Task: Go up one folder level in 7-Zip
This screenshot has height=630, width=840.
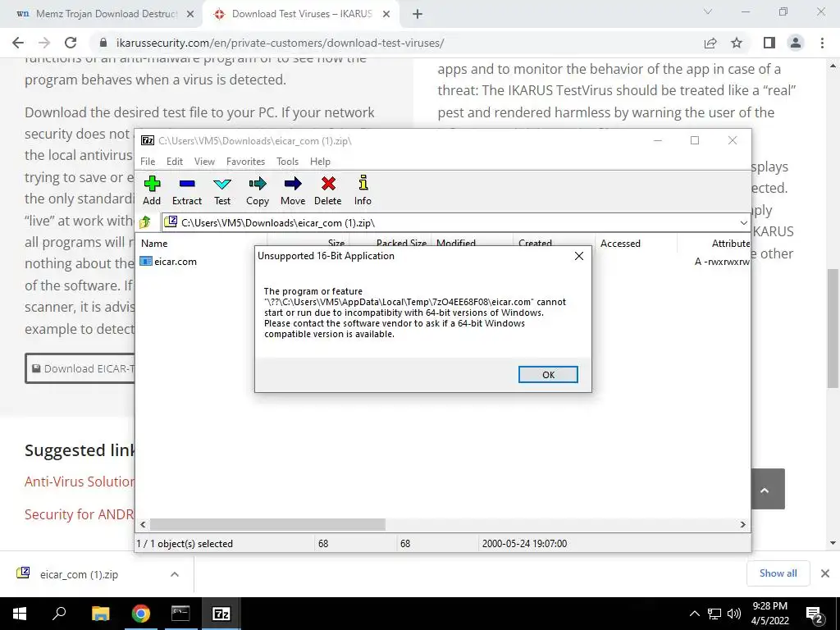Action: point(145,222)
